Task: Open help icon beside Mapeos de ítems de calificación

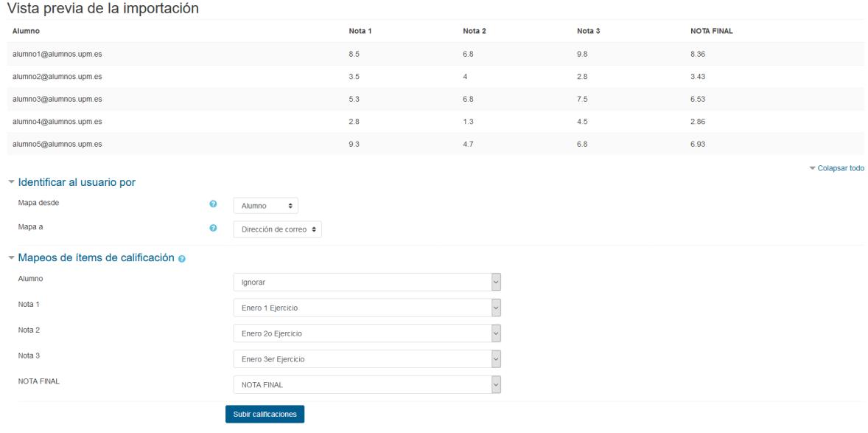Action: (x=182, y=259)
